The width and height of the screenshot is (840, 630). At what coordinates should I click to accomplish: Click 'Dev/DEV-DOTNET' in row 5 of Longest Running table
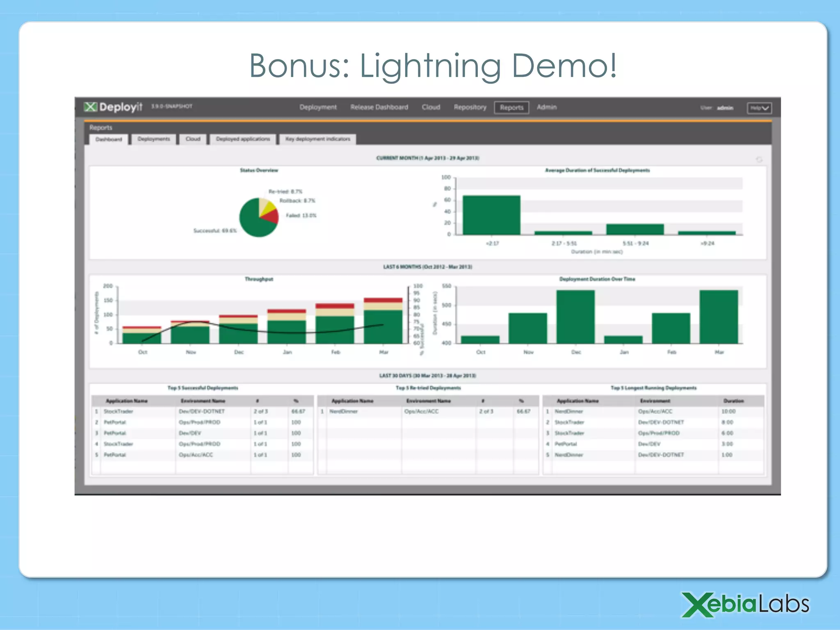(x=661, y=455)
